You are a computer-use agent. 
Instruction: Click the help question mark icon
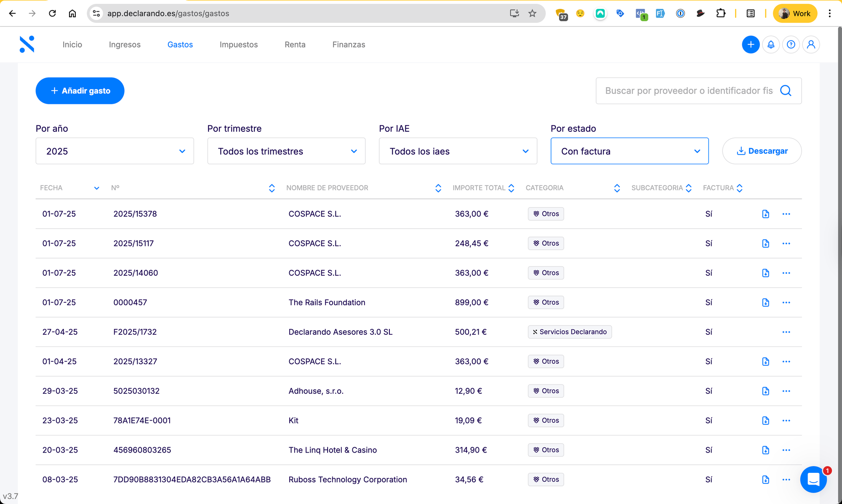pyautogui.click(x=791, y=45)
